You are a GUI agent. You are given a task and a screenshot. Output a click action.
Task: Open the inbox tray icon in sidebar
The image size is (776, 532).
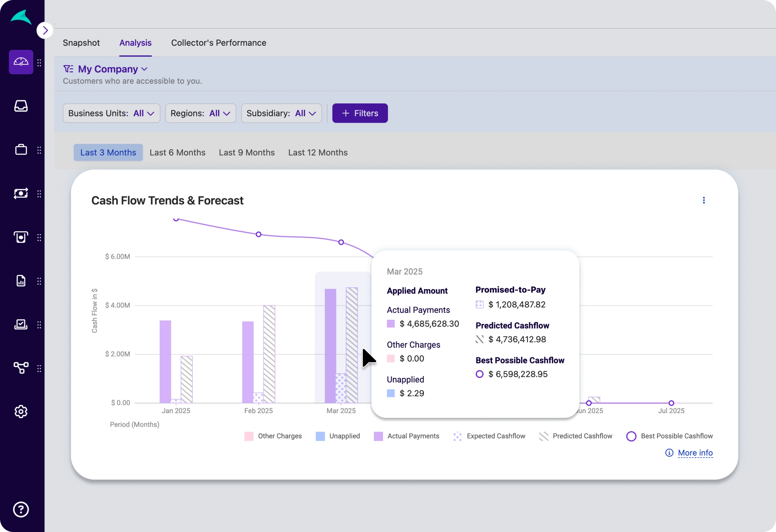[x=21, y=106]
